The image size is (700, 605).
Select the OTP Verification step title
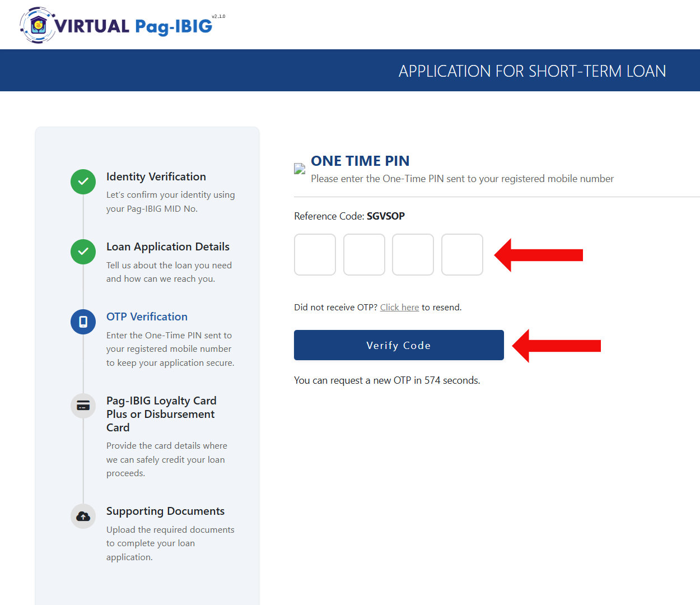(147, 317)
